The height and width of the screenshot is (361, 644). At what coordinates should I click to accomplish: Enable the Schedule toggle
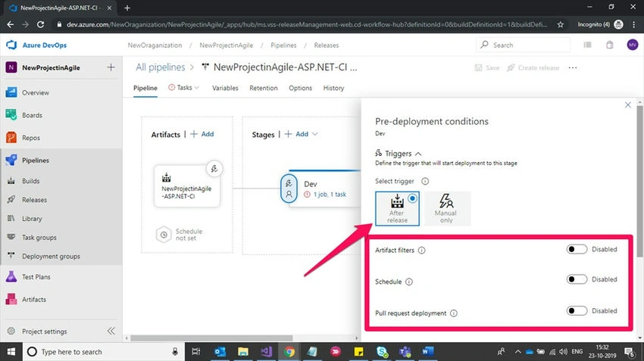click(x=577, y=279)
